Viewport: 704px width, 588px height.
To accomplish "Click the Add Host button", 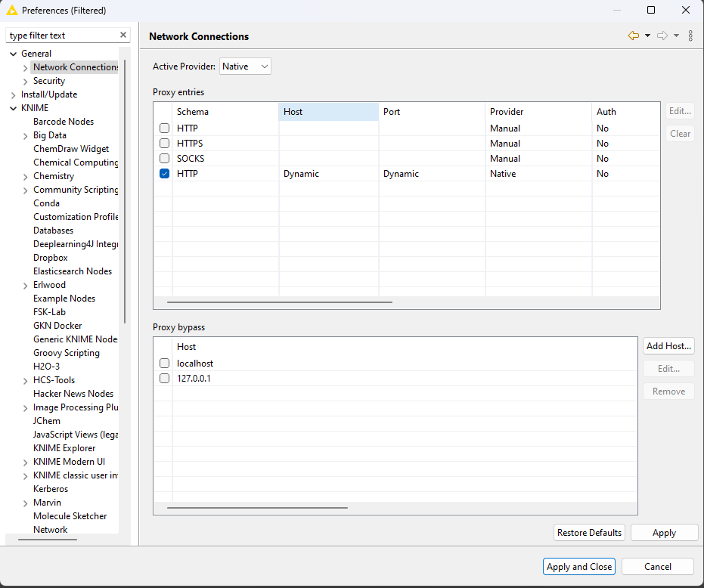I will tap(668, 346).
